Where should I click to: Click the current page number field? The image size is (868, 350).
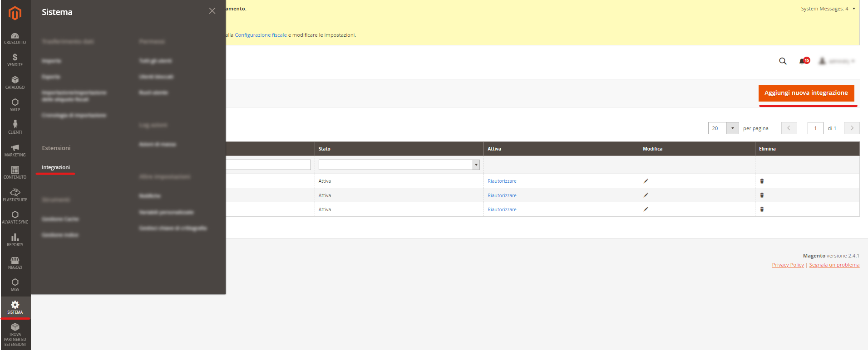tap(815, 128)
